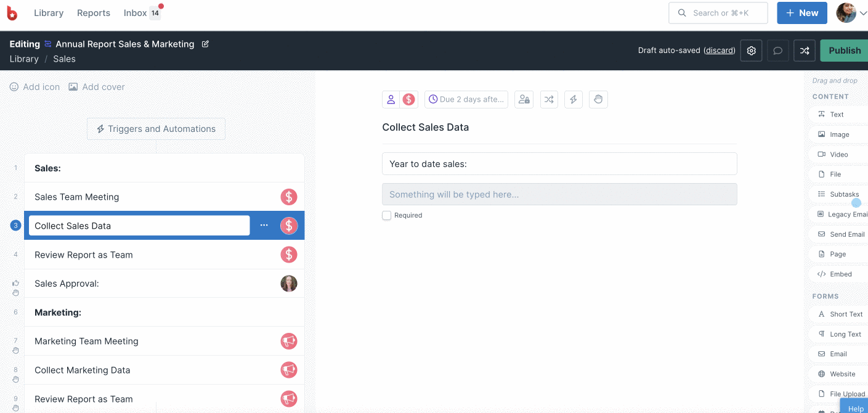
Task: Click the assignee person icon above Collect Sales Data
Action: point(391,99)
